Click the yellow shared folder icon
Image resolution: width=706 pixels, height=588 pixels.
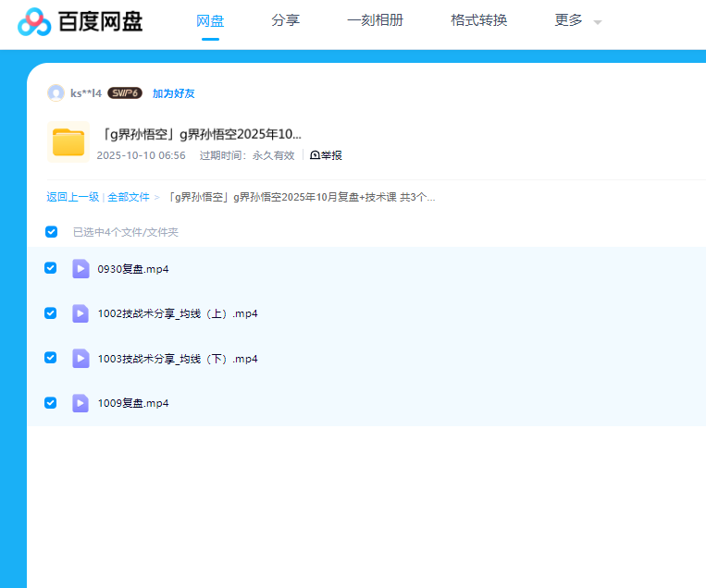(x=68, y=141)
